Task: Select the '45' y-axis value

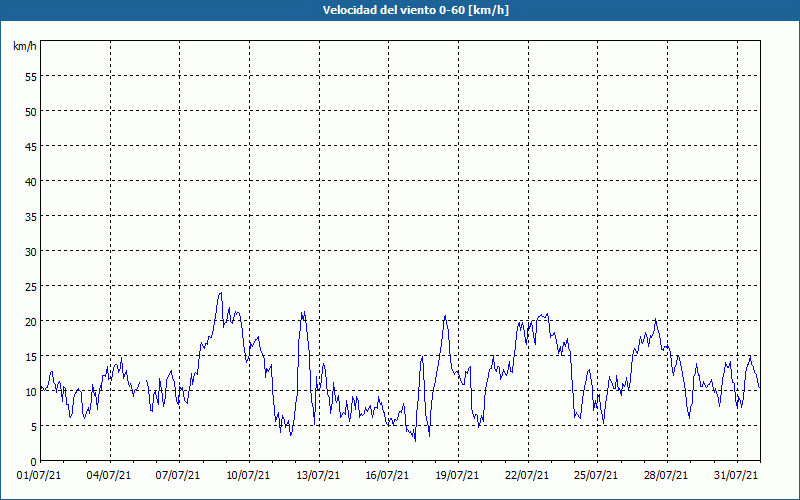Action: [x=31, y=146]
